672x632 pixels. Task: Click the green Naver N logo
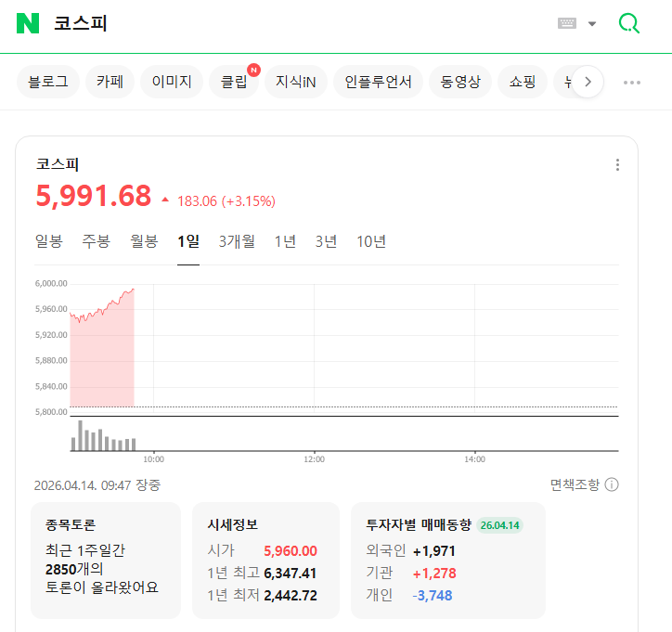pos(28,23)
